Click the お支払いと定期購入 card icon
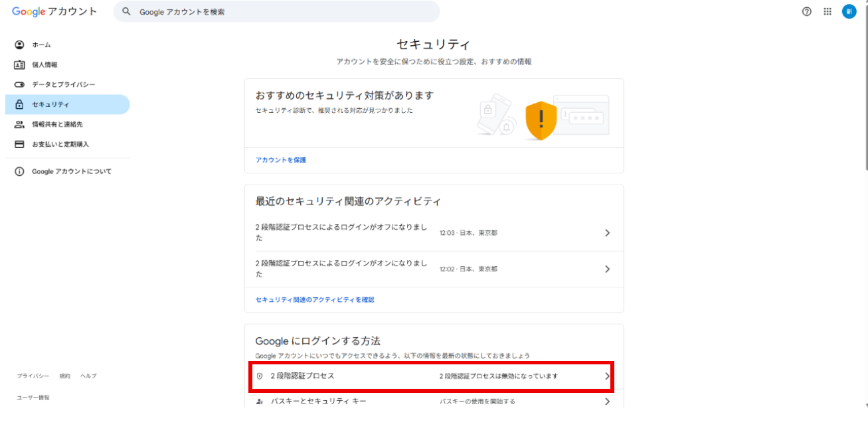868x442 pixels. (19, 144)
